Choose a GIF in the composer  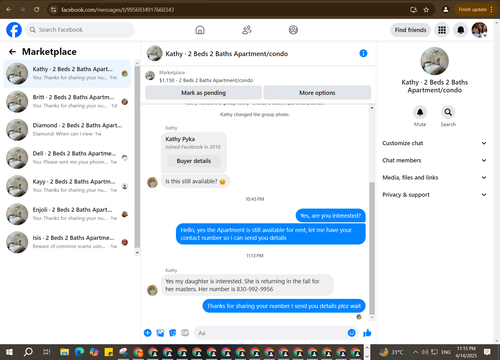click(185, 333)
